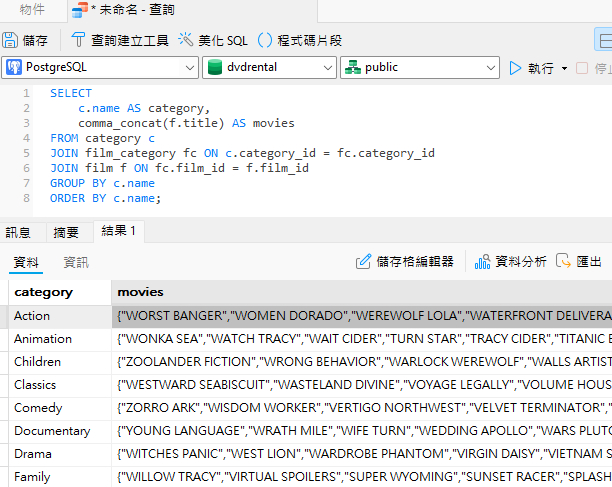The width and height of the screenshot is (612, 487).
Task: Select the Animation category cell
Action: click(x=60, y=339)
